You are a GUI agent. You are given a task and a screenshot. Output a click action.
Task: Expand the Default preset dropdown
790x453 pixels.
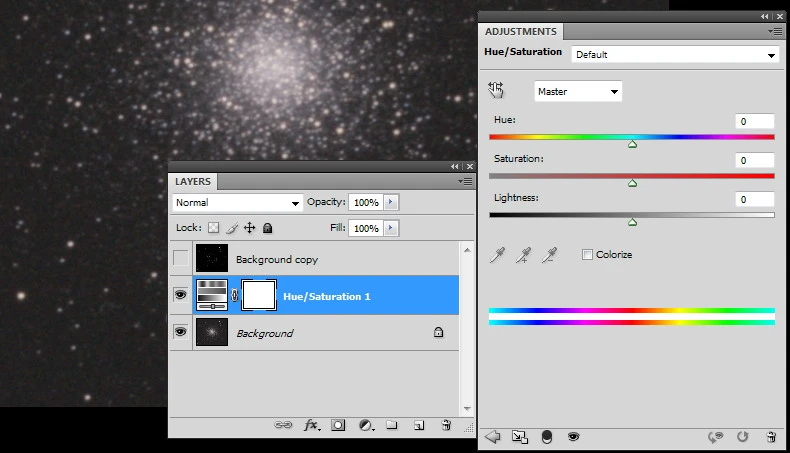[675, 55]
